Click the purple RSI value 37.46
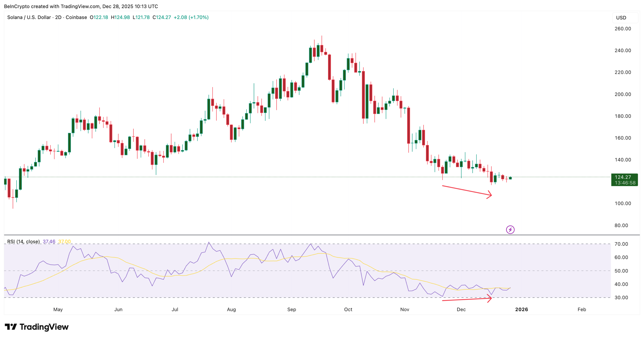Screen dimensions: 644x339 pyautogui.click(x=49, y=242)
